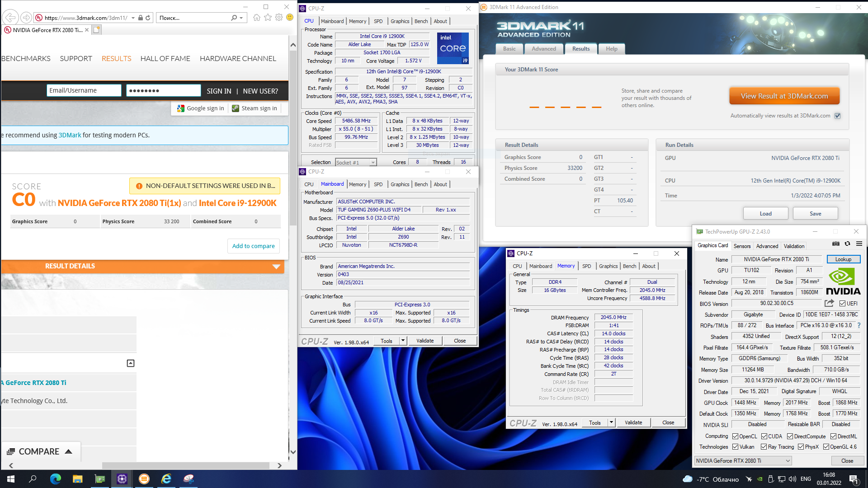Open the Favorites star icon in the browser

coord(268,18)
